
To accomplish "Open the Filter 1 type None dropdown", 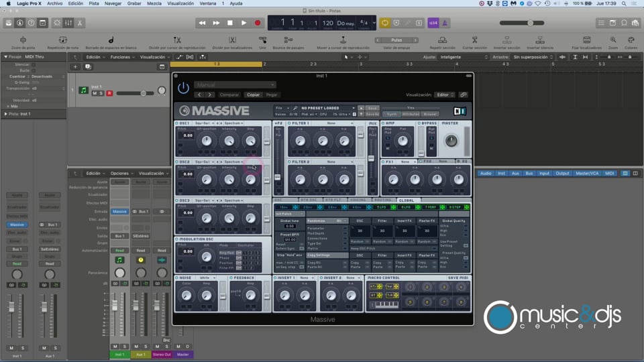I will (x=339, y=123).
